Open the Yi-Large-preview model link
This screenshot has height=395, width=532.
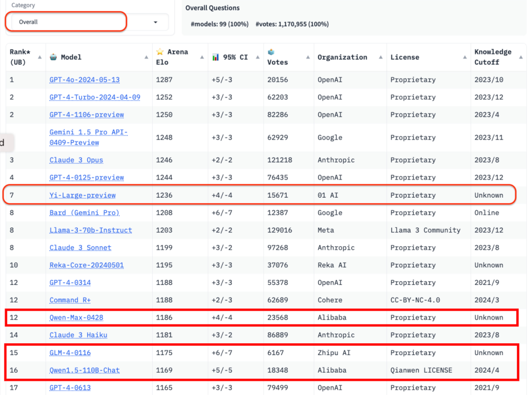tap(82, 195)
